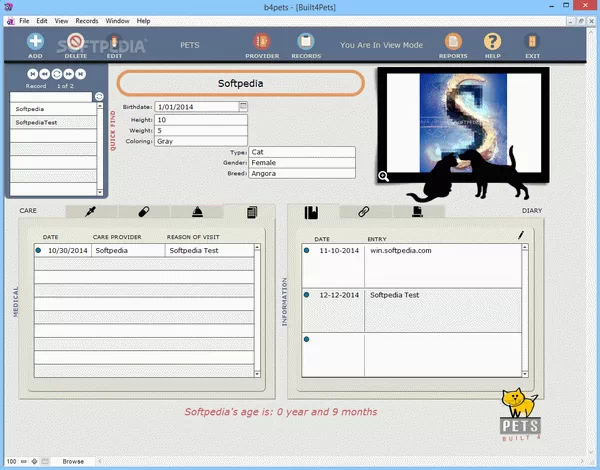This screenshot has height=470, width=600.
Task: Open the Records menu
Action: point(87,20)
